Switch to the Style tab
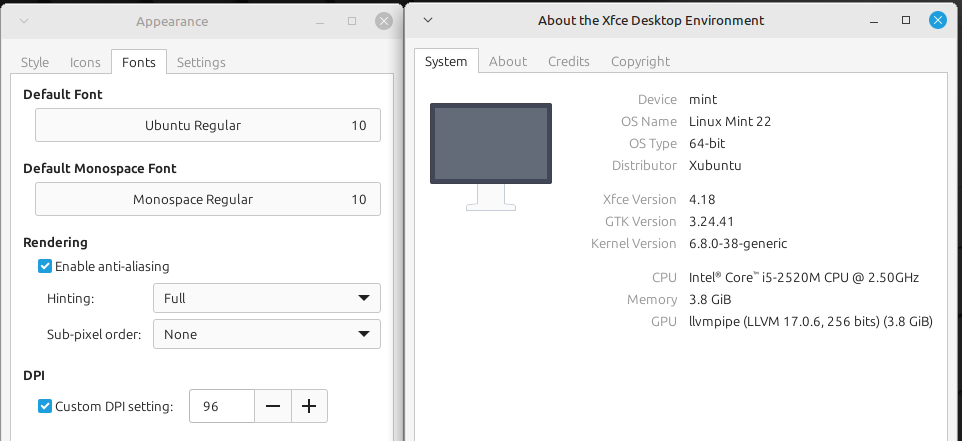 pos(35,62)
